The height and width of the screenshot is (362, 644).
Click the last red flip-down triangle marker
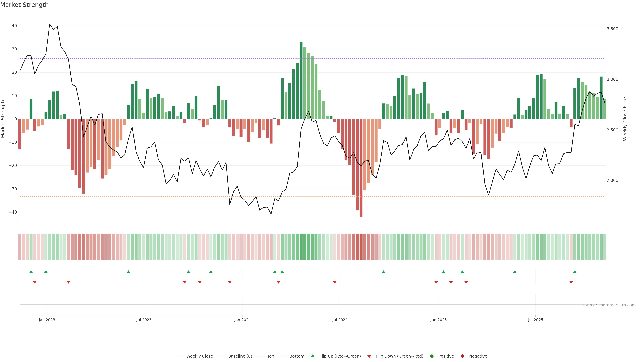tap(571, 282)
